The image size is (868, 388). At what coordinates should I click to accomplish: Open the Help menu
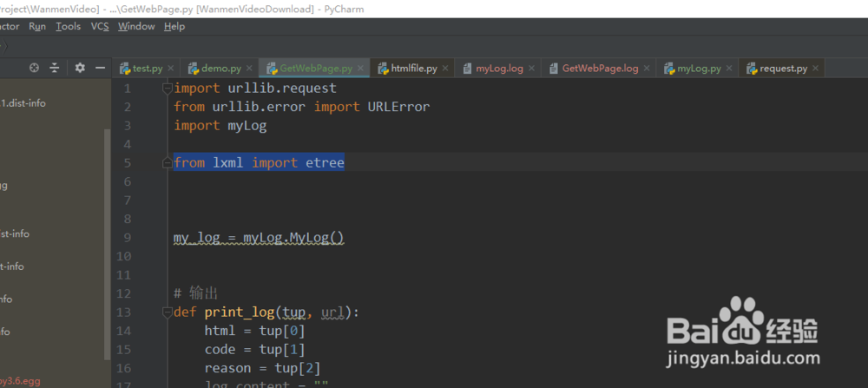pyautogui.click(x=174, y=27)
